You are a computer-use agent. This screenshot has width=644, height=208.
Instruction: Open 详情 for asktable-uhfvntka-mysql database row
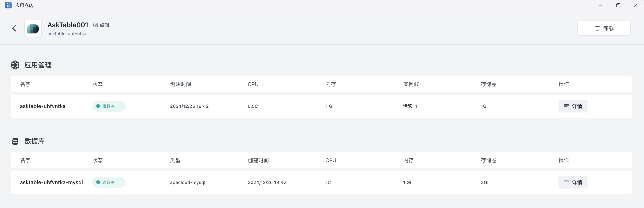[x=573, y=182]
